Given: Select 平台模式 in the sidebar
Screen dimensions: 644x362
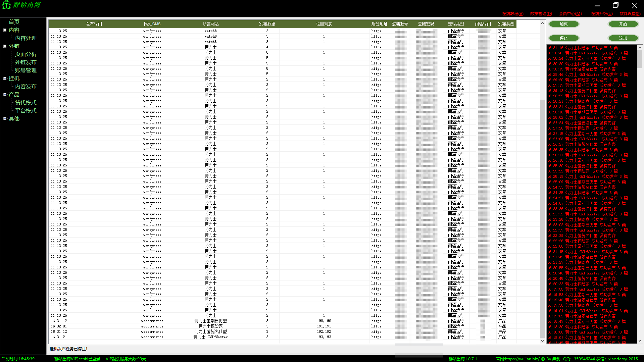Looking at the screenshot, I should pyautogui.click(x=26, y=110).
